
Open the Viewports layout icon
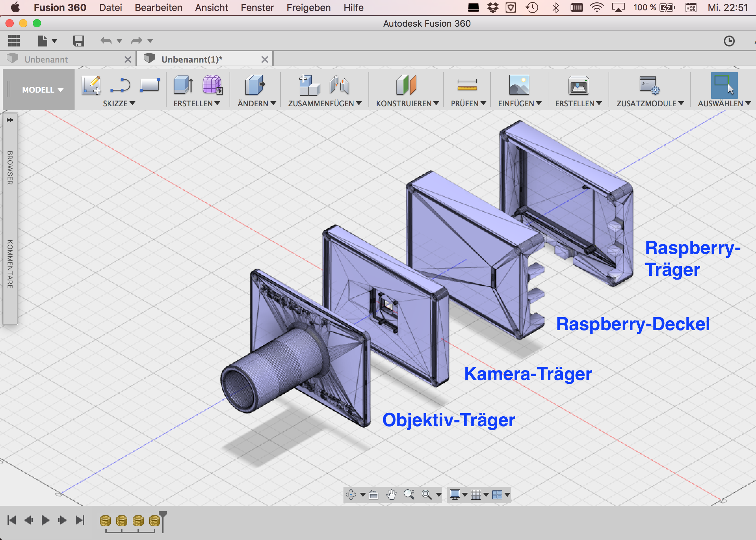pos(497,495)
